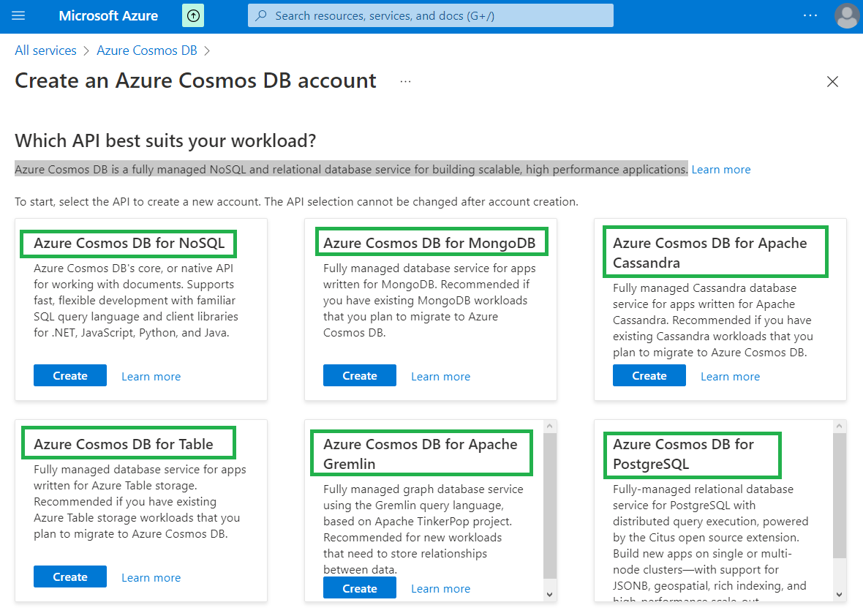The width and height of the screenshot is (863, 616).
Task: Click the upload arrow icon in header
Action: click(193, 15)
